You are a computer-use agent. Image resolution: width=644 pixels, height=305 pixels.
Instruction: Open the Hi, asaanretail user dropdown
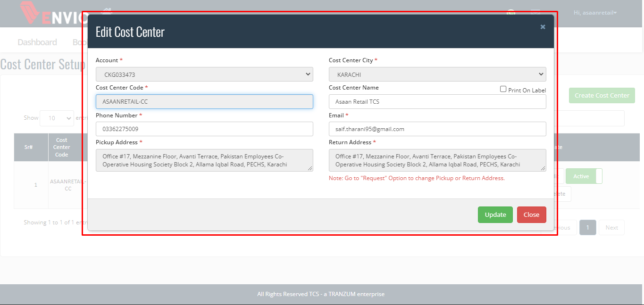pos(595,13)
